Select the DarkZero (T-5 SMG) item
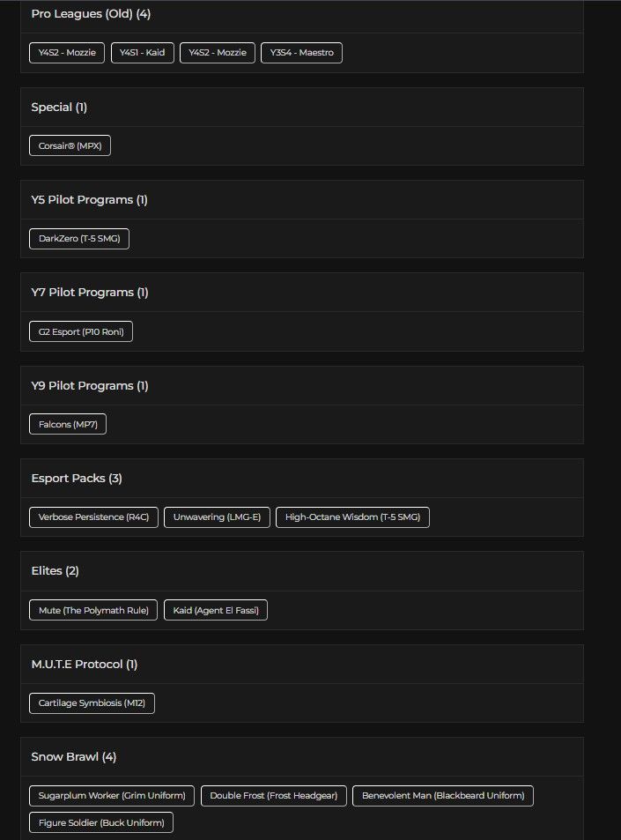 click(79, 239)
